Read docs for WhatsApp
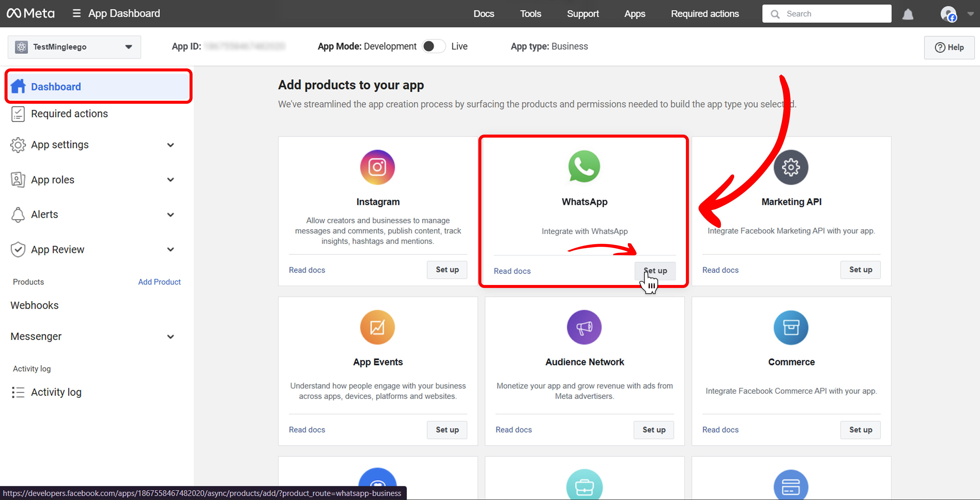 [512, 271]
